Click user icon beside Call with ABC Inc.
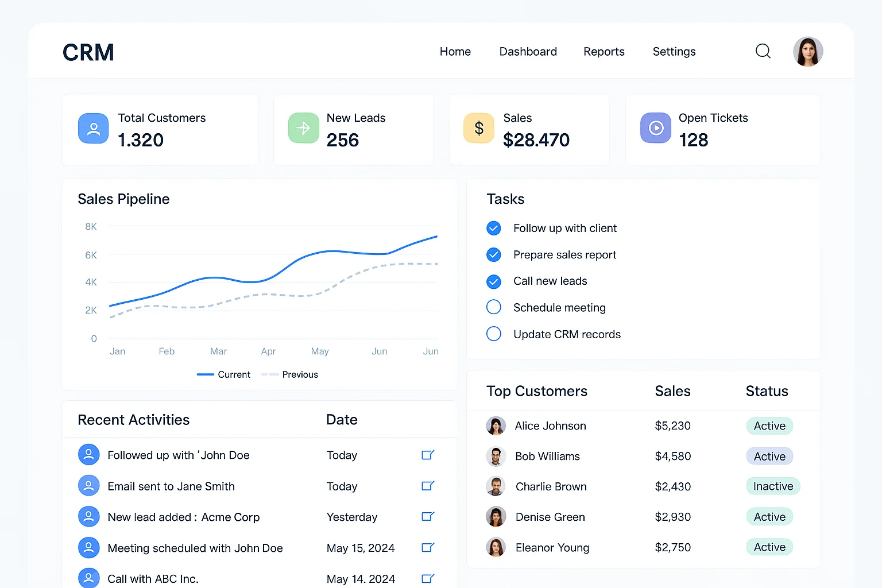This screenshot has width=882, height=588. [x=88, y=578]
